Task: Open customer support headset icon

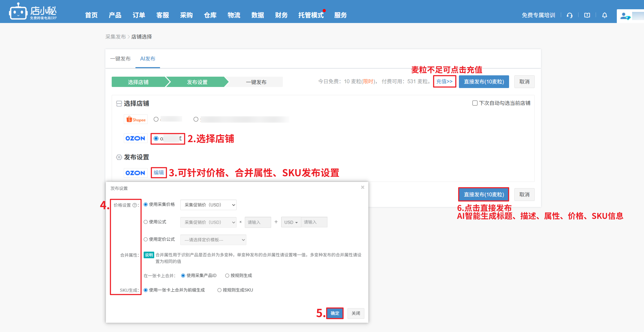Action: pos(570,15)
